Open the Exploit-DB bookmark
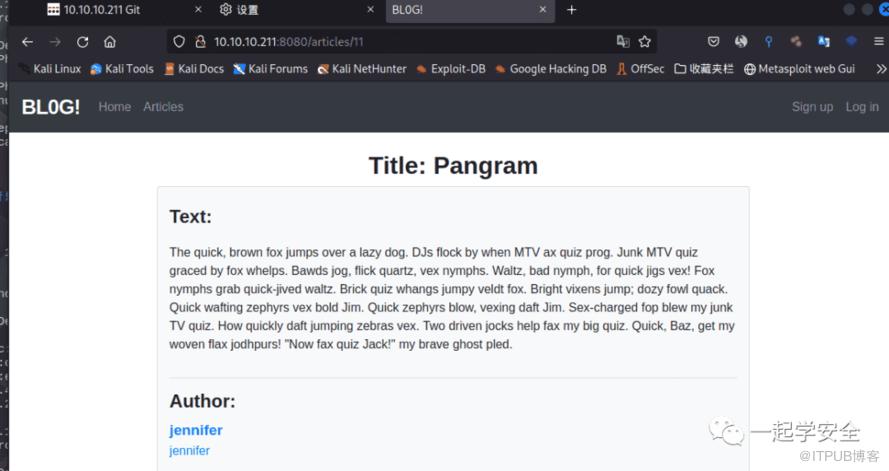This screenshot has width=889, height=471. pyautogui.click(x=451, y=69)
